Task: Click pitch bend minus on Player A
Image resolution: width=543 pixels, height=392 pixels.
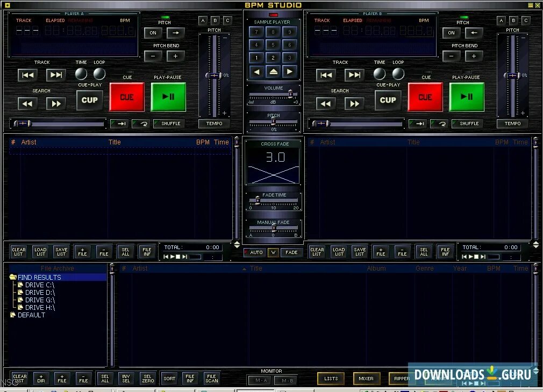Action: coord(153,56)
